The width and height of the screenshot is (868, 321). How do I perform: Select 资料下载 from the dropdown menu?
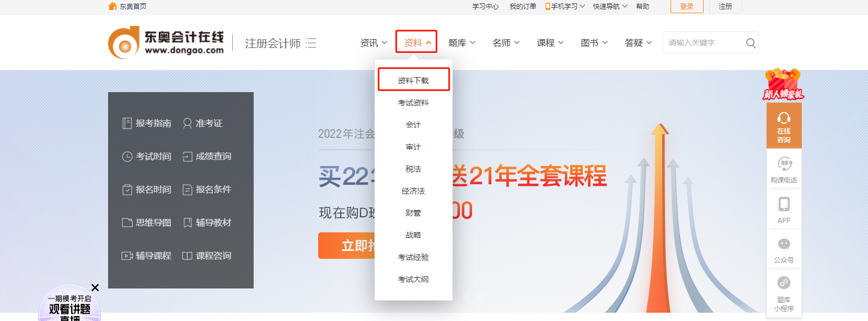(x=413, y=81)
